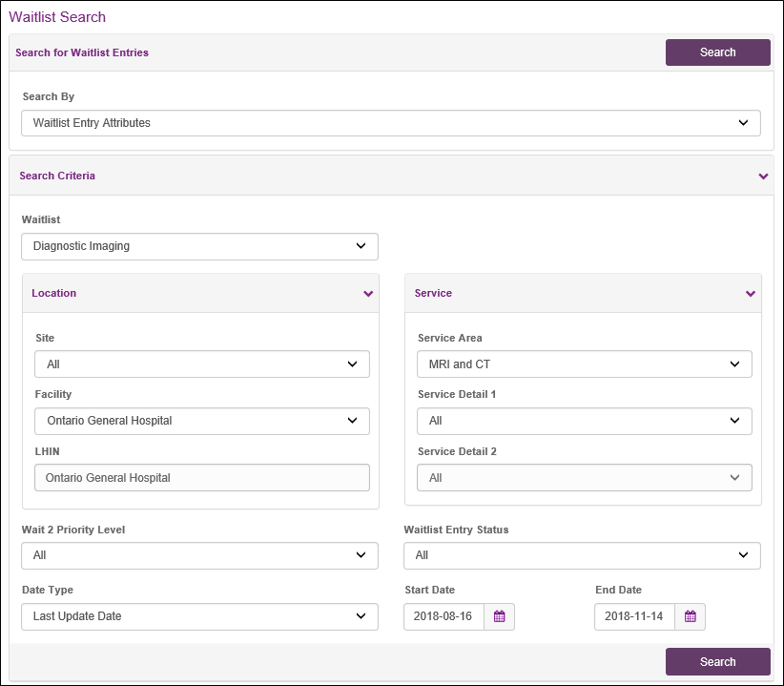This screenshot has height=686, width=784.
Task: Click the LHIN text field
Action: click(x=201, y=478)
